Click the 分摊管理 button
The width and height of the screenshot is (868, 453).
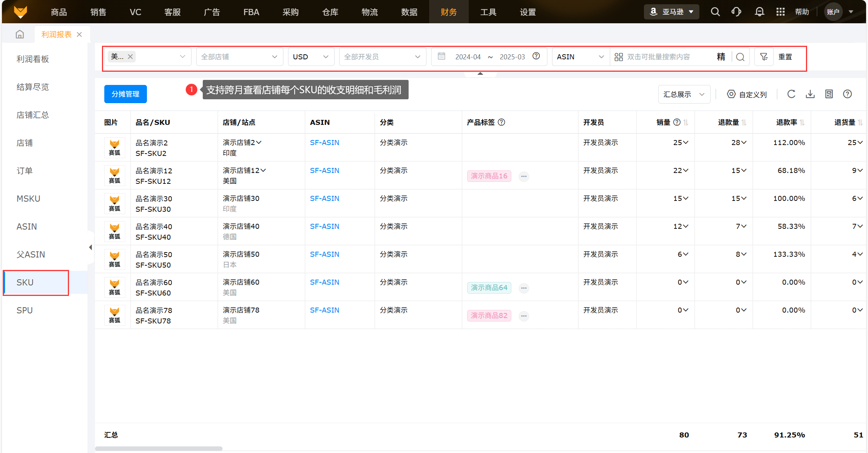(x=125, y=94)
